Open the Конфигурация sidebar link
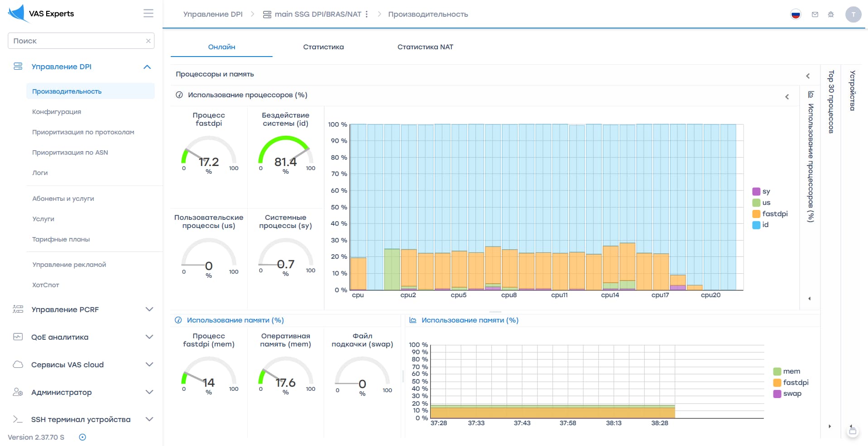 57,112
